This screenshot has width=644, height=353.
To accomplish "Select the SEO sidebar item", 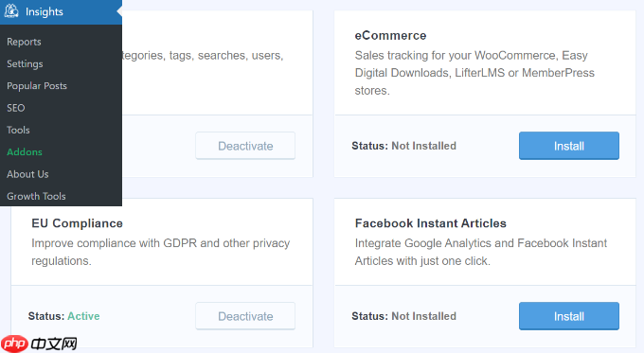I will tap(15, 108).
